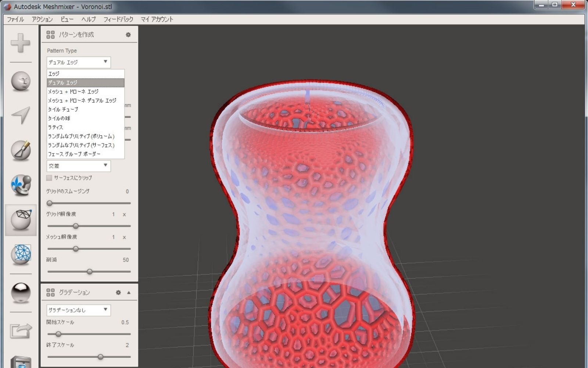Open the ビュー menu

point(67,19)
